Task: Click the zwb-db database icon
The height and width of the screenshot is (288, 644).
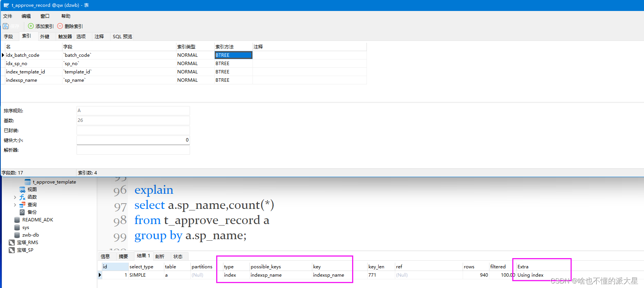Action: (x=17, y=235)
